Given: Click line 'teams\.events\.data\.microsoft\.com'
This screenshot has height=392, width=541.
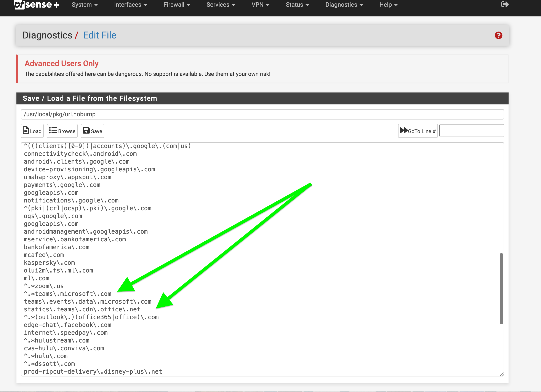Looking at the screenshot, I should pos(88,302).
